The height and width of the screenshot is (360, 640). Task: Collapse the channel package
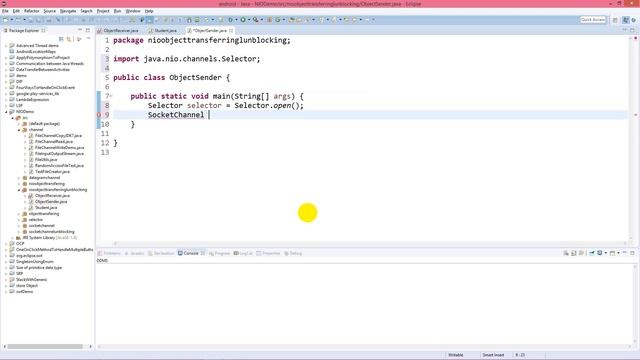[19, 130]
